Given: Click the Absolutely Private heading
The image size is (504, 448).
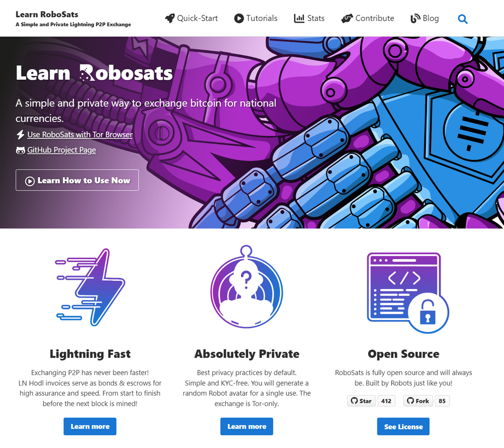Looking at the screenshot, I should [247, 354].
